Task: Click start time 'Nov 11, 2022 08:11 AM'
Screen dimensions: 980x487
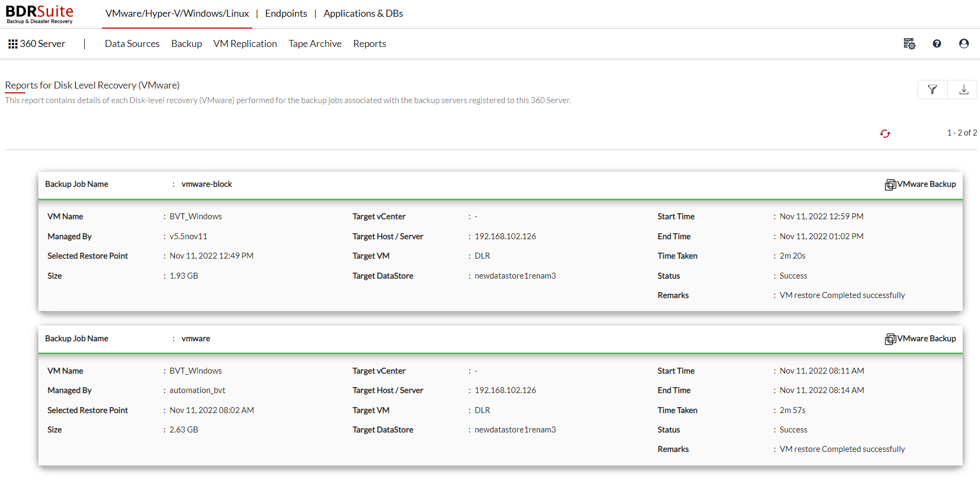Action: click(822, 371)
